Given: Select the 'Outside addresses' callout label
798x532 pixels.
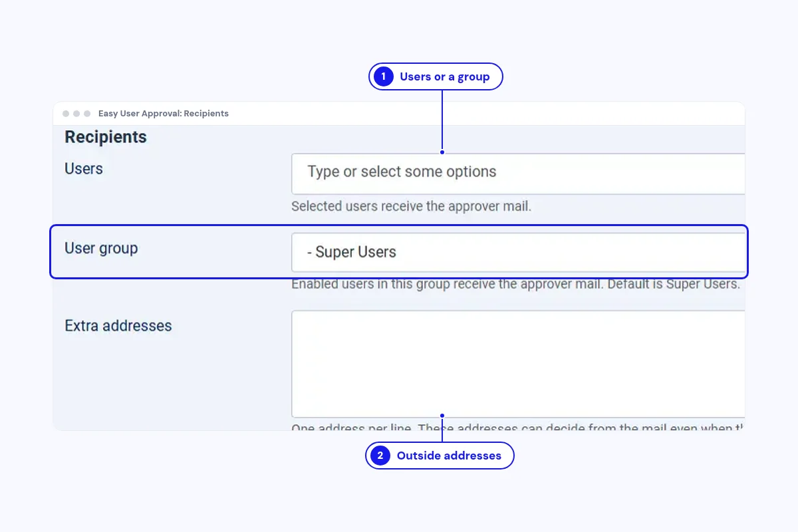Looking at the screenshot, I should 449,456.
